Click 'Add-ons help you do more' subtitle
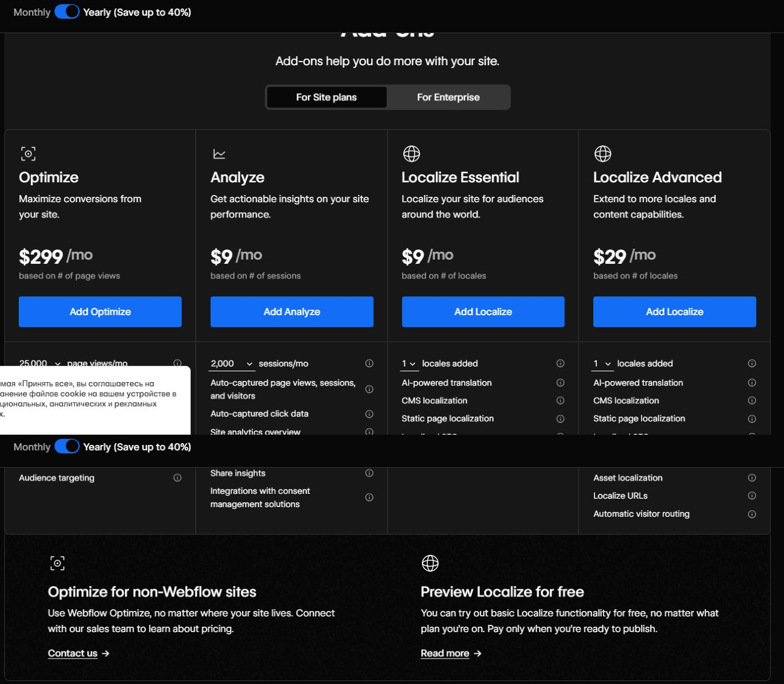The image size is (784, 684). point(387,61)
